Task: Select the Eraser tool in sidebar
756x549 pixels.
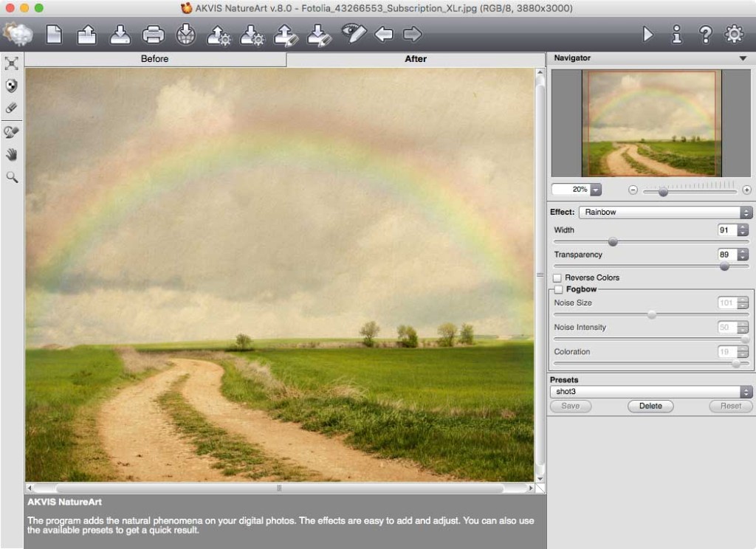Action: (12, 108)
